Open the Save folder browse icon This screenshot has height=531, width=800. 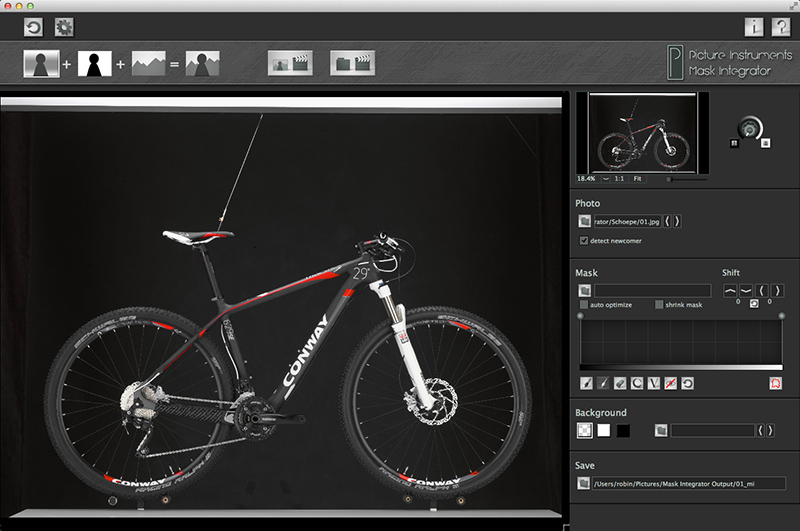[x=584, y=483]
